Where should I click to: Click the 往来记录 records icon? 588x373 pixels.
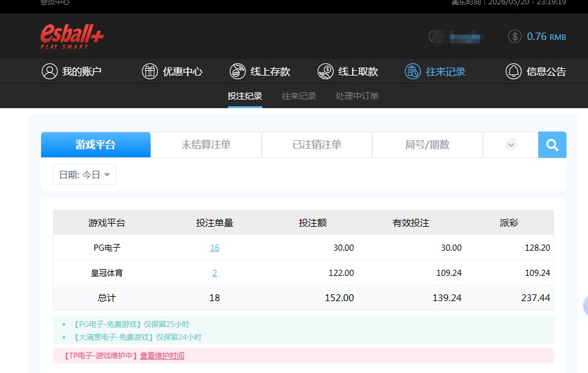pos(412,71)
